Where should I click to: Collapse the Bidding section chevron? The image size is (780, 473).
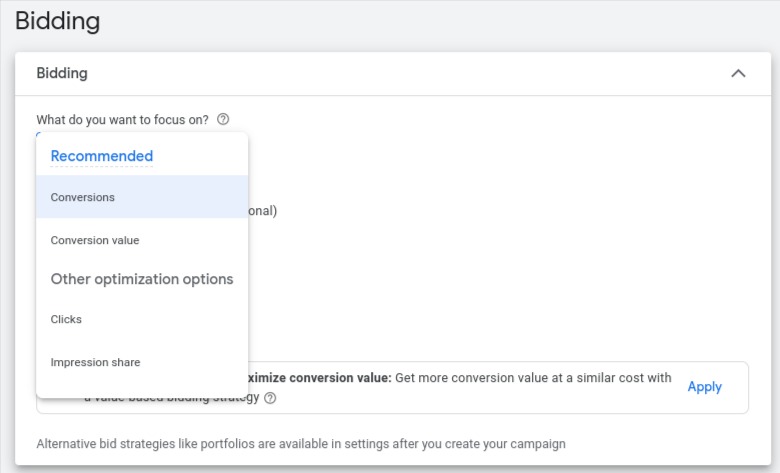point(738,74)
